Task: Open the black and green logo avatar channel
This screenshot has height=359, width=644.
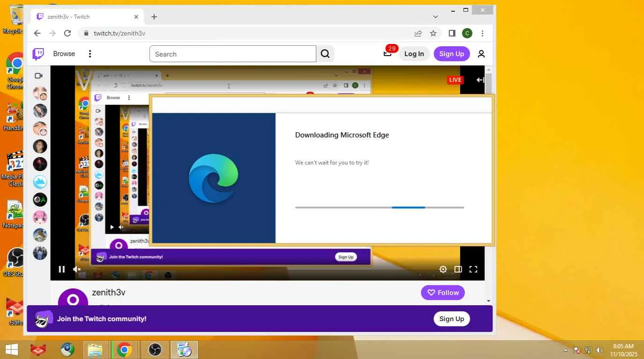Action: point(40,200)
